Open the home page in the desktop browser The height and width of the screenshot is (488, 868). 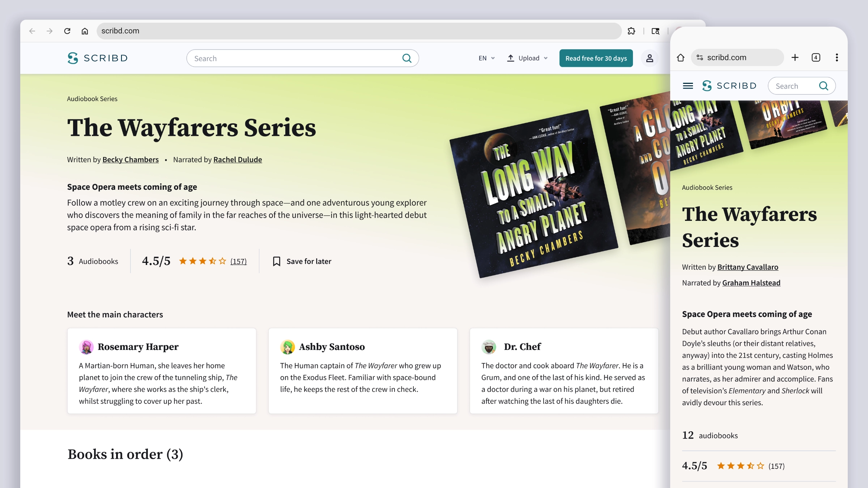(85, 31)
